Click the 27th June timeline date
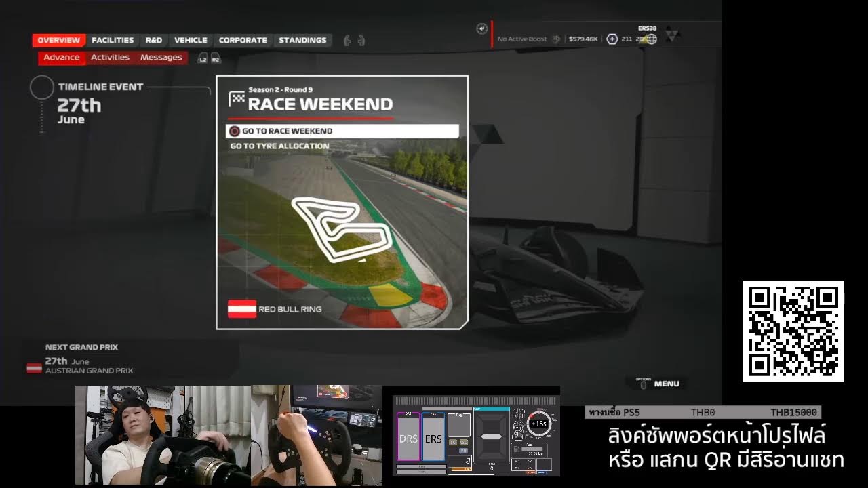Viewport: 868px width, 488px height. pos(79,110)
